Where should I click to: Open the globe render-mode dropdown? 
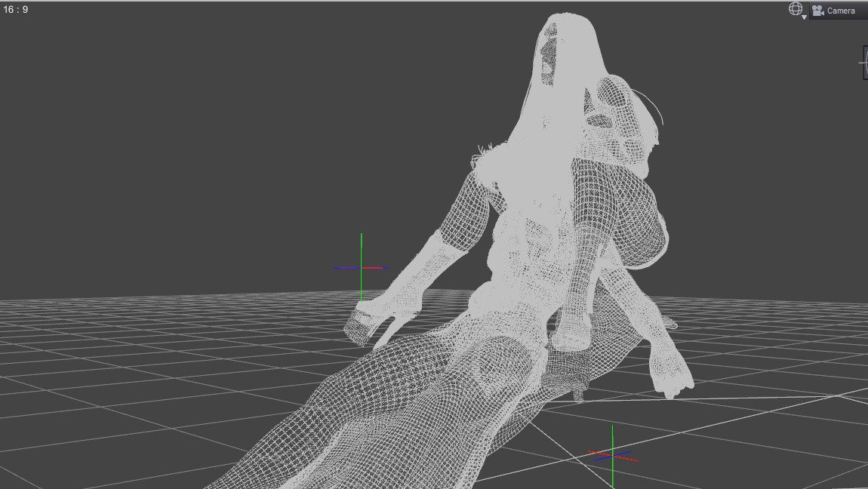(x=796, y=10)
